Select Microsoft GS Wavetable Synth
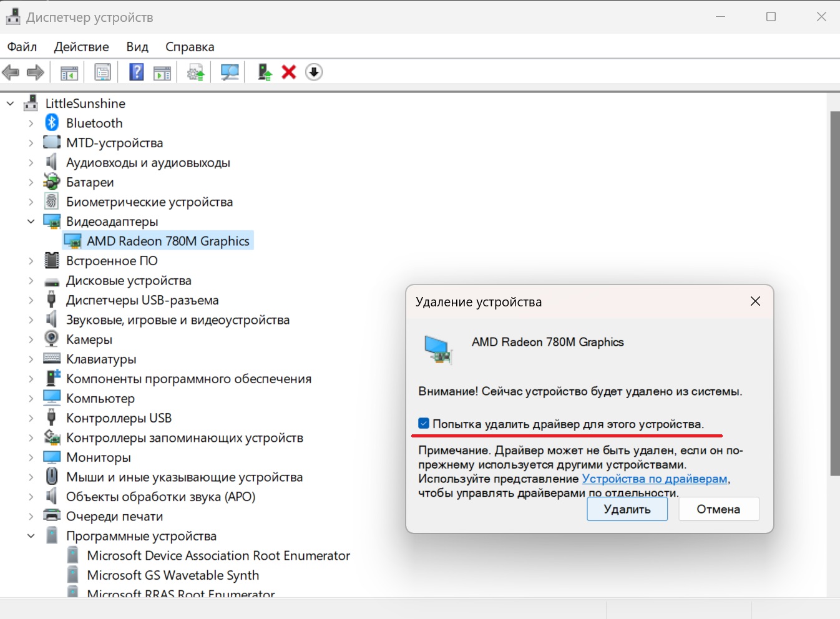Screen dimensions: 840x619 click(173, 575)
